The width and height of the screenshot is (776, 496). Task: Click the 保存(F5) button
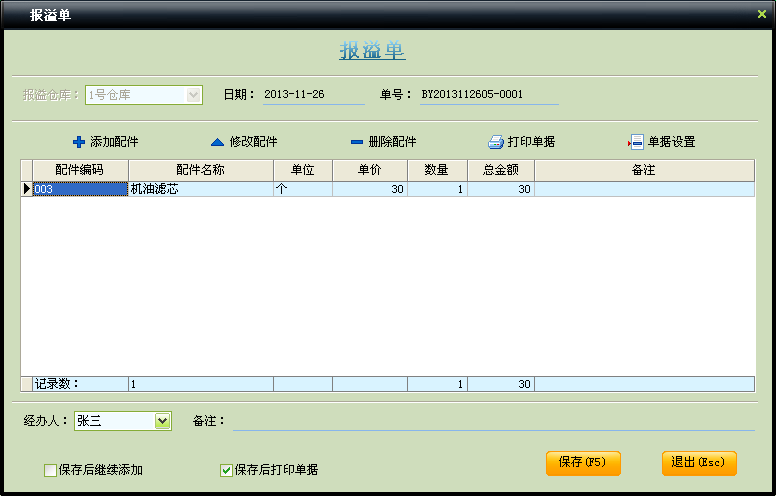583,463
